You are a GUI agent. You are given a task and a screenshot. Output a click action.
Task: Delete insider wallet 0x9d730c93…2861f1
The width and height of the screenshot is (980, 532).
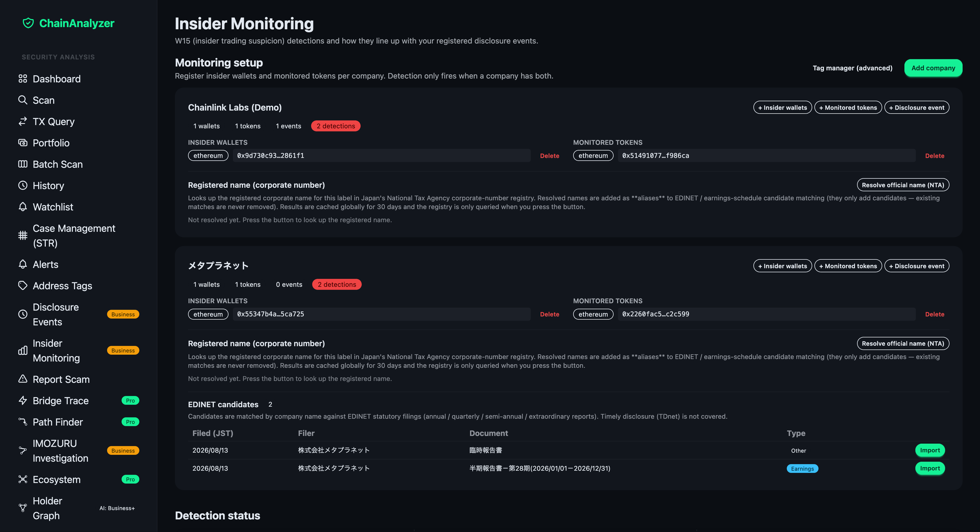click(549, 156)
